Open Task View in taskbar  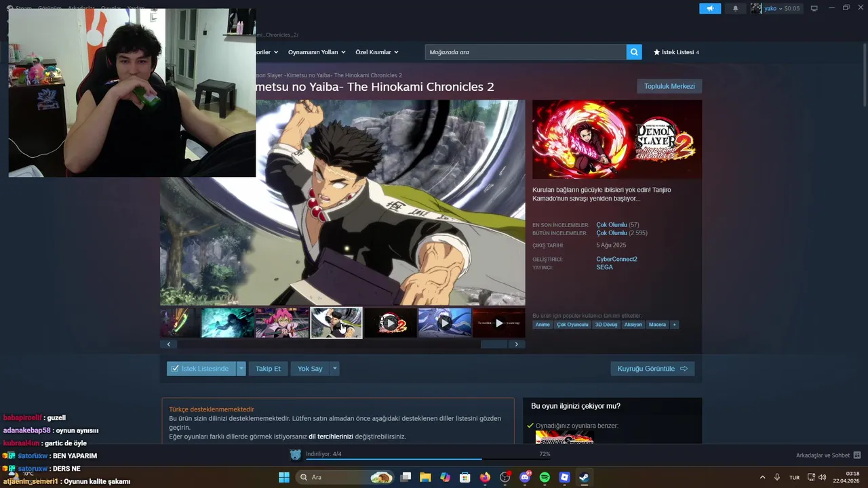pyautogui.click(x=406, y=477)
